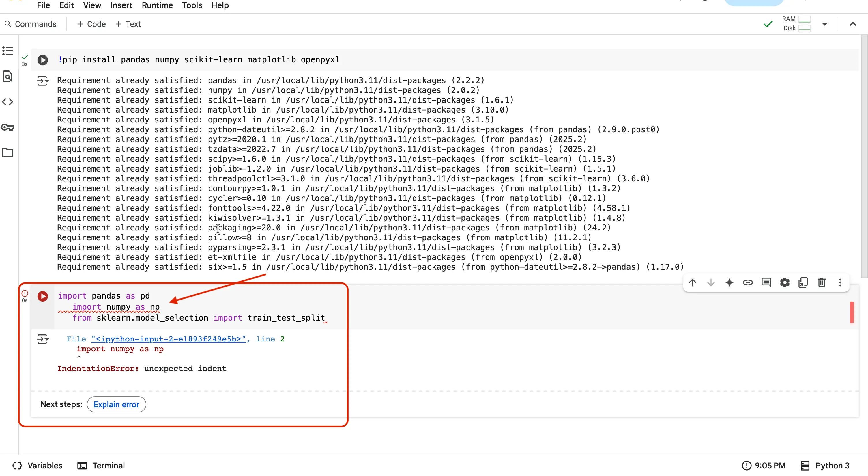Click the 9:05 PM execution status

coord(764,466)
